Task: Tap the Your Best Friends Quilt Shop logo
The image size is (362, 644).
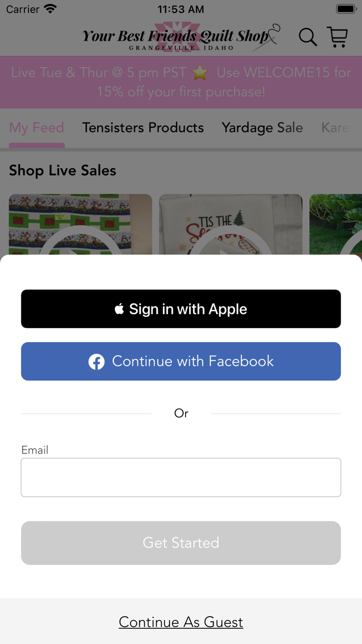Action: click(181, 36)
